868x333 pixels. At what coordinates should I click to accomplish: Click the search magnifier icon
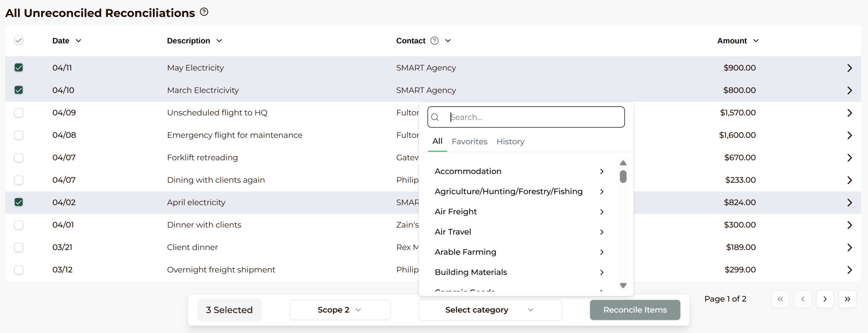[x=435, y=118]
